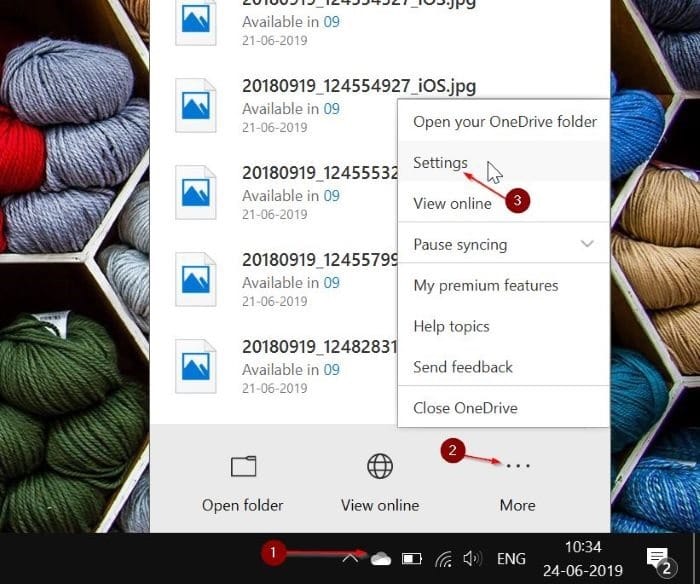Click the Open folder icon button
The width and height of the screenshot is (700, 584).
243,467
